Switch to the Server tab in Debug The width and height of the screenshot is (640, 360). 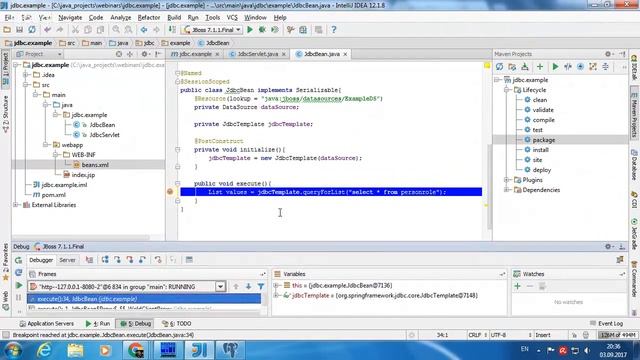point(67,260)
